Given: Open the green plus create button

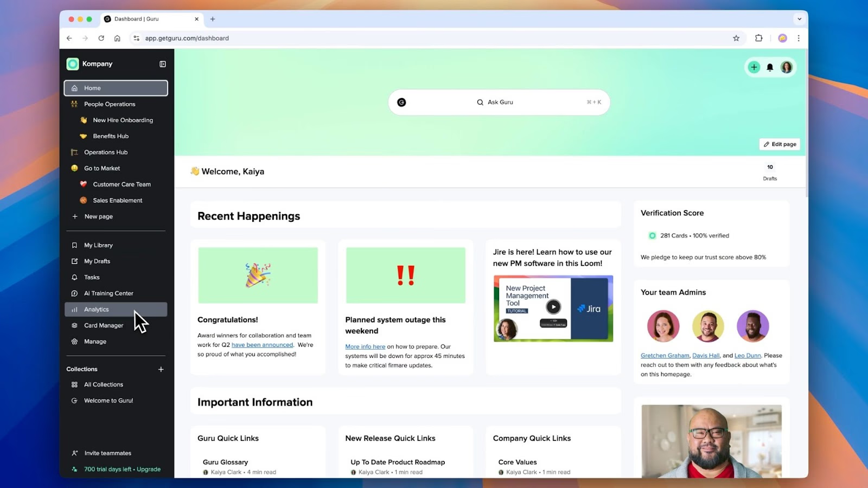Looking at the screenshot, I should [x=754, y=67].
